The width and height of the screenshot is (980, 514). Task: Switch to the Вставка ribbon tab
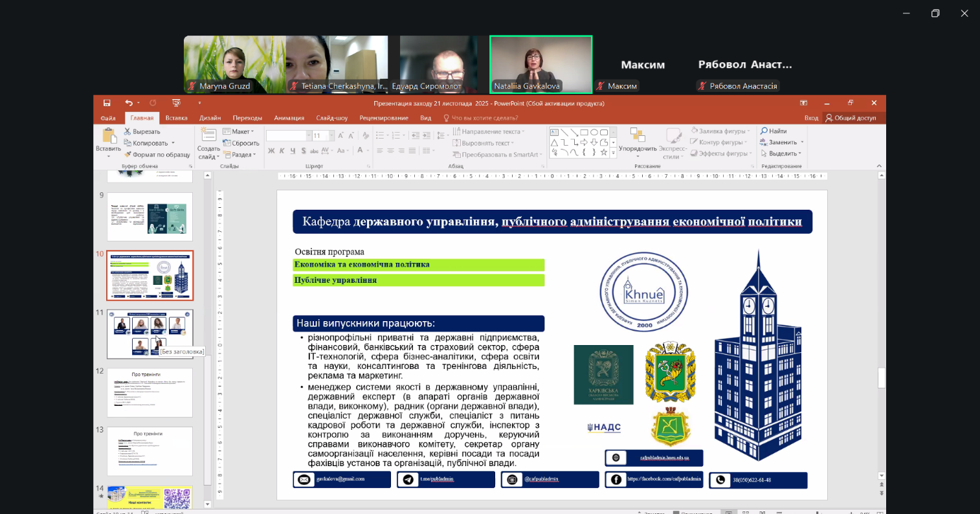click(176, 118)
